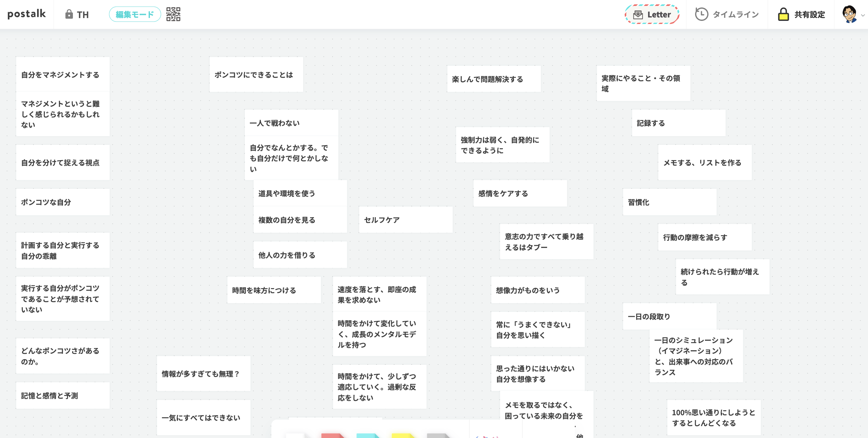
Task: Click the postalk logo
Action: (26, 14)
